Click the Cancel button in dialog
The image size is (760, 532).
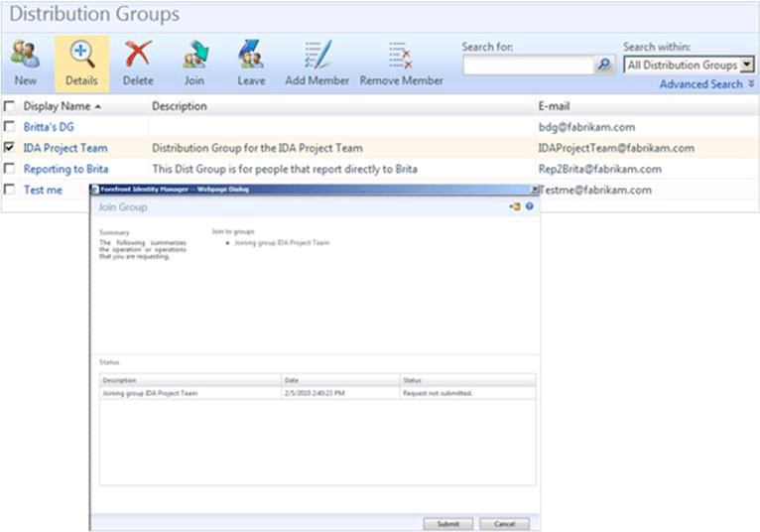pyautogui.click(x=505, y=524)
